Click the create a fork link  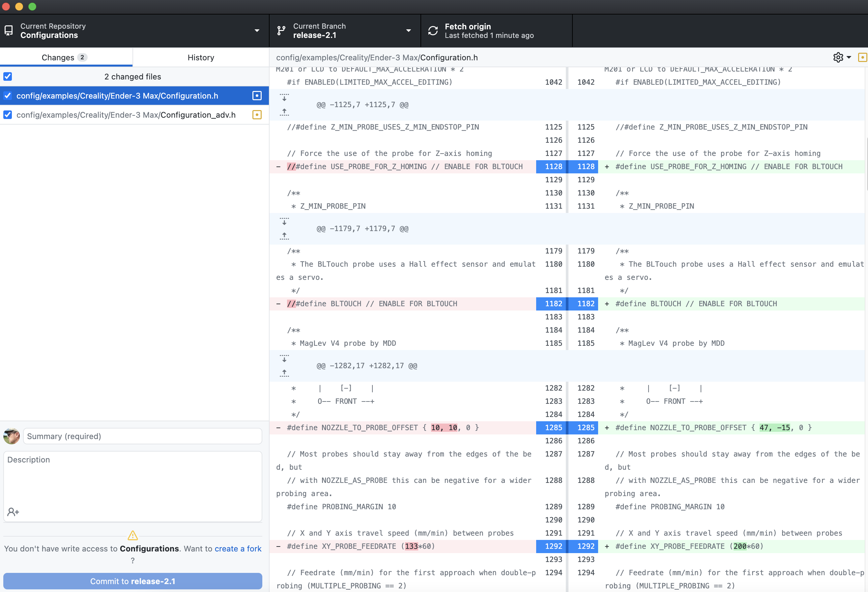238,549
